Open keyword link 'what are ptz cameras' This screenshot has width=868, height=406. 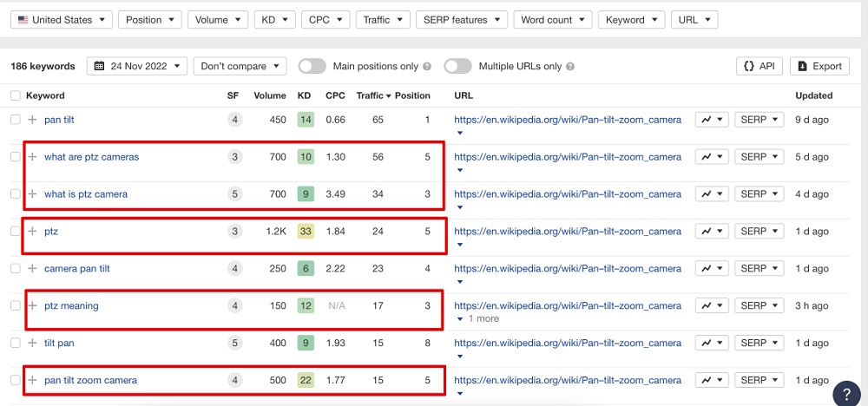tap(91, 156)
